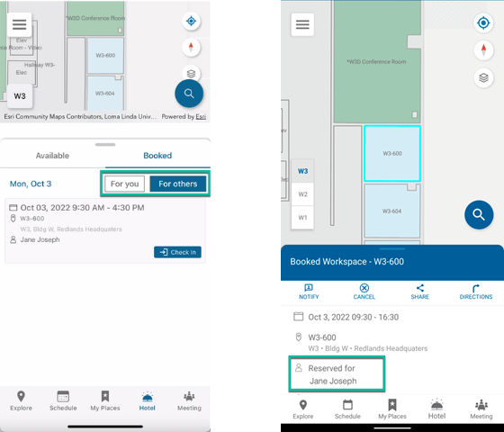
Task: Open the Mon, Oct 3 date picker
Action: 31,184
